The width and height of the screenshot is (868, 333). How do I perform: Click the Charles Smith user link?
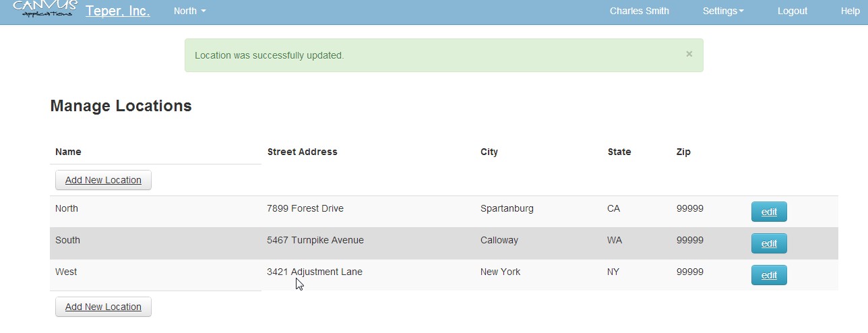click(639, 11)
